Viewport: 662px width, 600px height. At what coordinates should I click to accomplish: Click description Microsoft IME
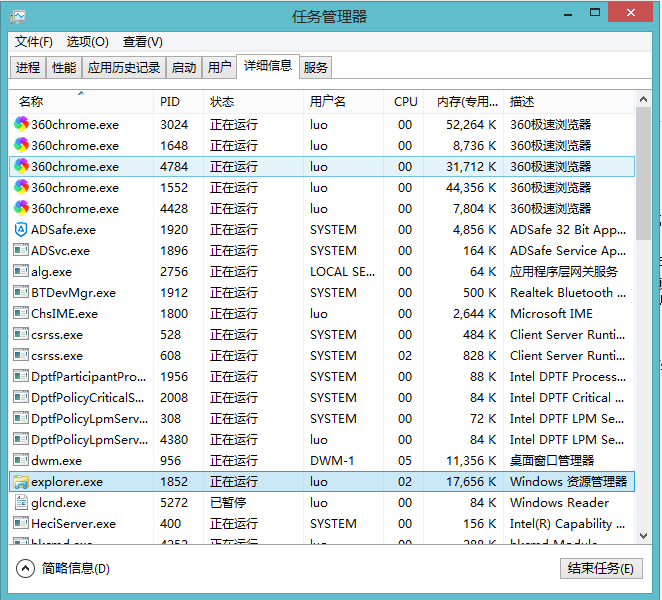point(551,313)
